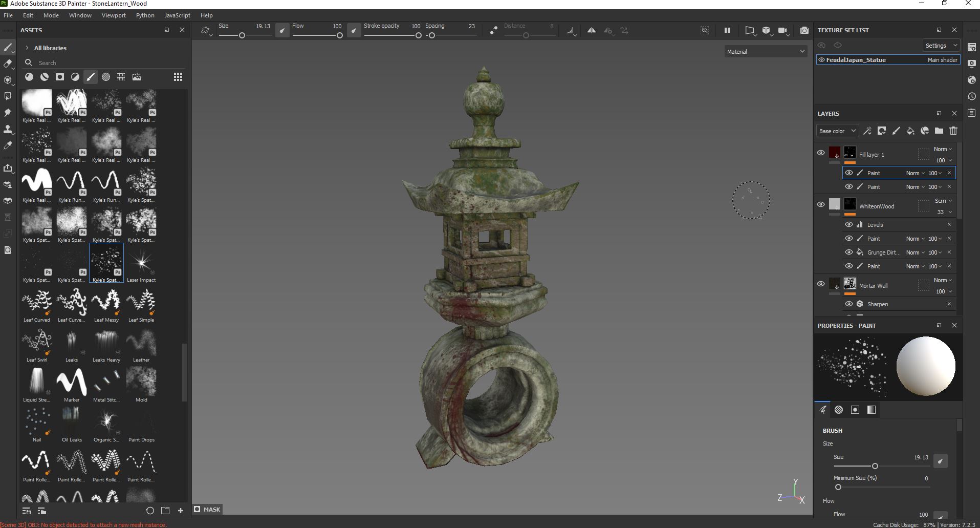Open the Material viewport mode dropdown
The height and width of the screenshot is (528, 980).
(766, 52)
